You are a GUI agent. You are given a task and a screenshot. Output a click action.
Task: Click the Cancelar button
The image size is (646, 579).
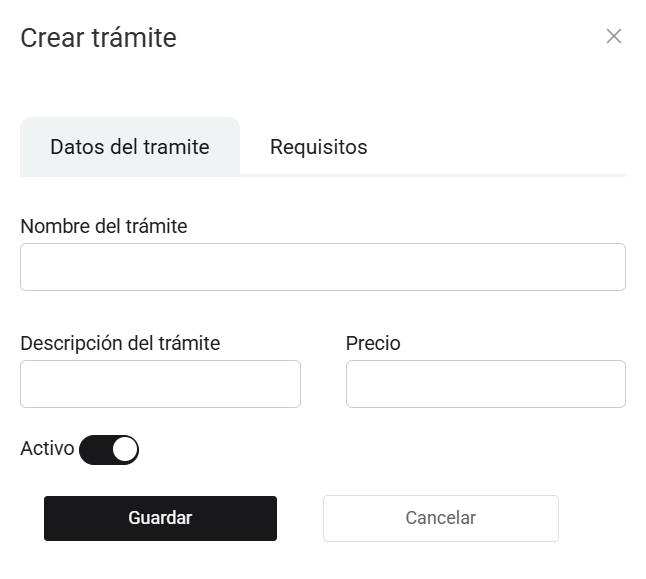440,518
